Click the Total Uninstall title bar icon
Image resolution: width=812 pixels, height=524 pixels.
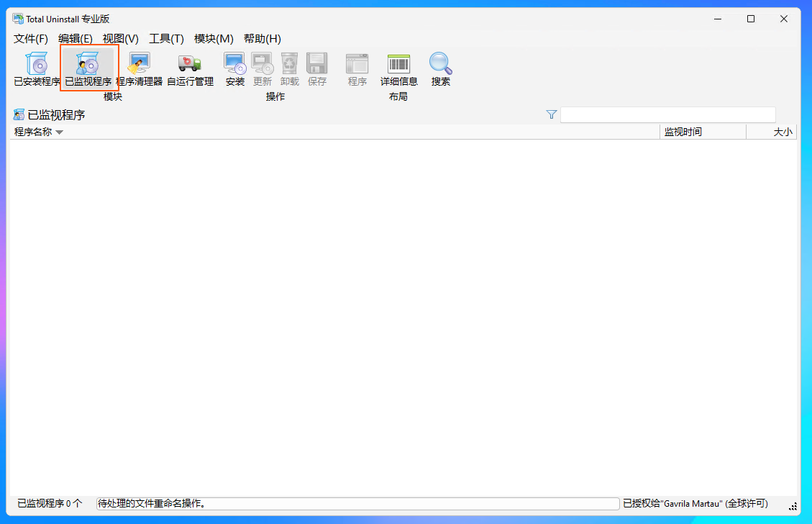[x=18, y=19]
